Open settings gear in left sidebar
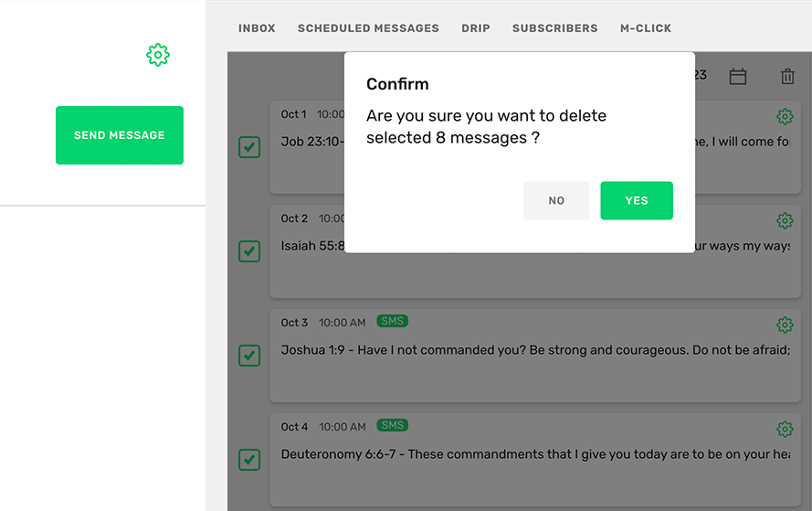This screenshot has width=812, height=511. pos(158,56)
